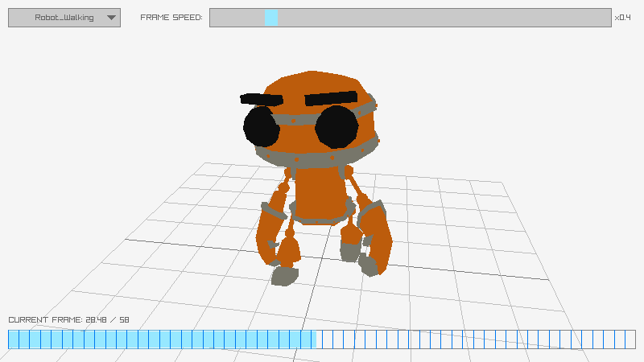Click the robot's gray foot on the left
Viewport: 644px width, 362px height.
(x=284, y=276)
